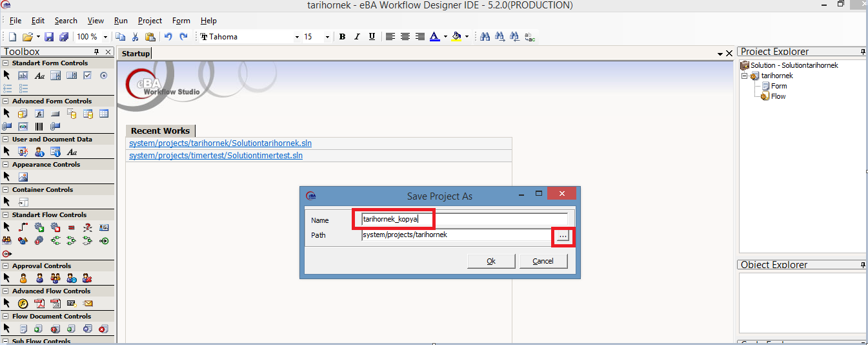Open the Run menu
Screen dimensions: 868x345
[x=121, y=21]
